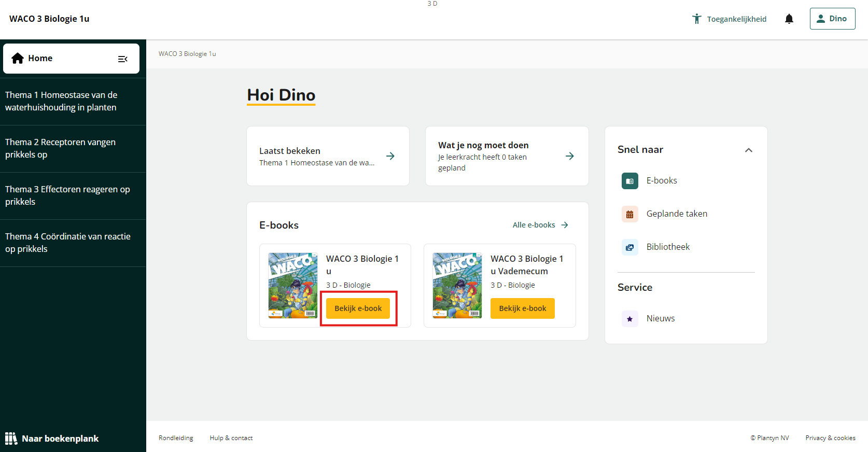This screenshot has height=452, width=868.
Task: Collapse the Snel naar panel
Action: pos(748,150)
